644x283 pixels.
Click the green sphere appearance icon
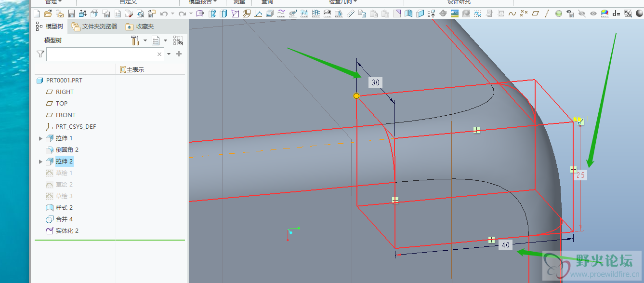tap(559, 13)
